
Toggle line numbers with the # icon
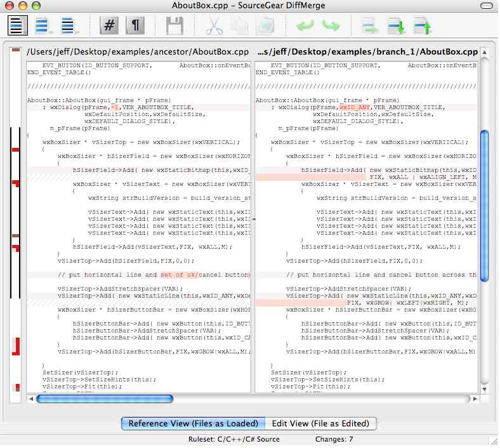(109, 25)
